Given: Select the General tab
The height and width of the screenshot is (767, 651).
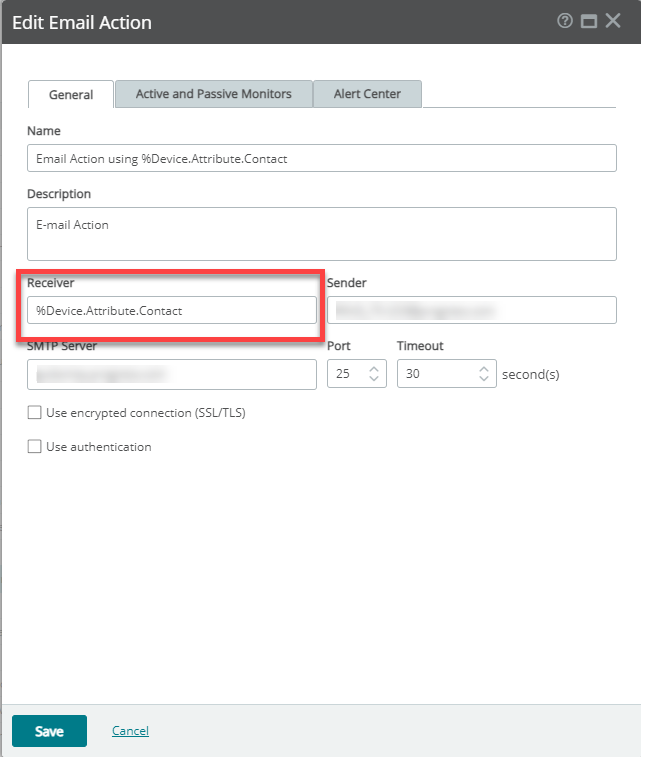Looking at the screenshot, I should pos(71,94).
